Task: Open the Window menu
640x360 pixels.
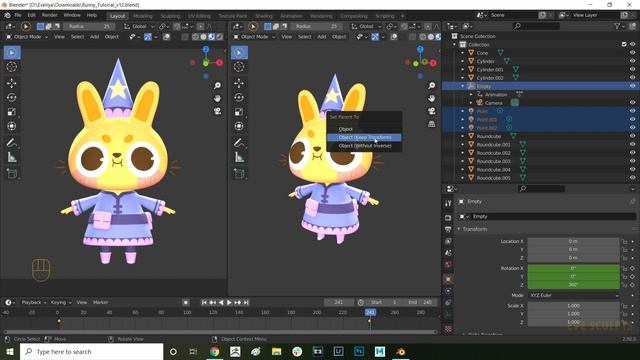Action: (x=72, y=15)
